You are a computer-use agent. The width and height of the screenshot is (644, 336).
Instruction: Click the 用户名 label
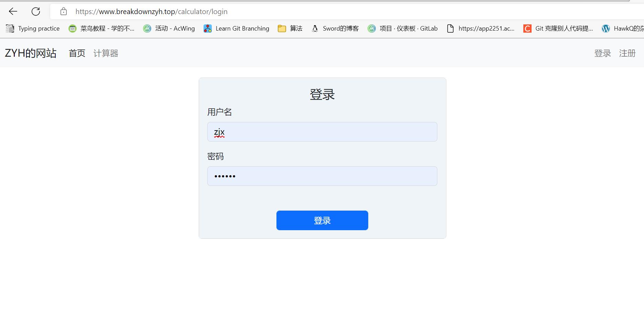coord(220,112)
